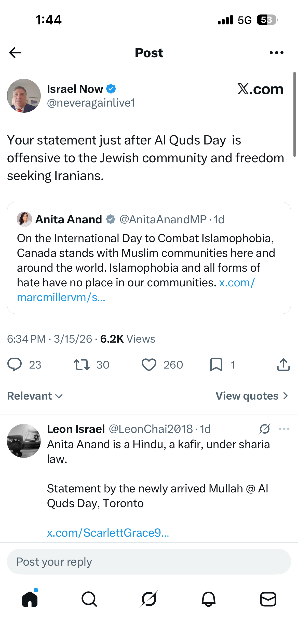Tap the reply speech bubble icon
The height and width of the screenshot is (644, 298).
coord(15,364)
